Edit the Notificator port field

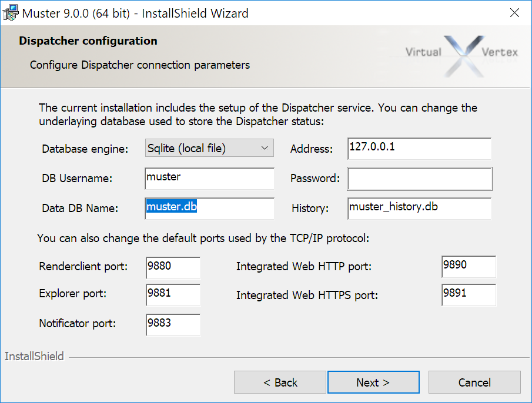[173, 324]
